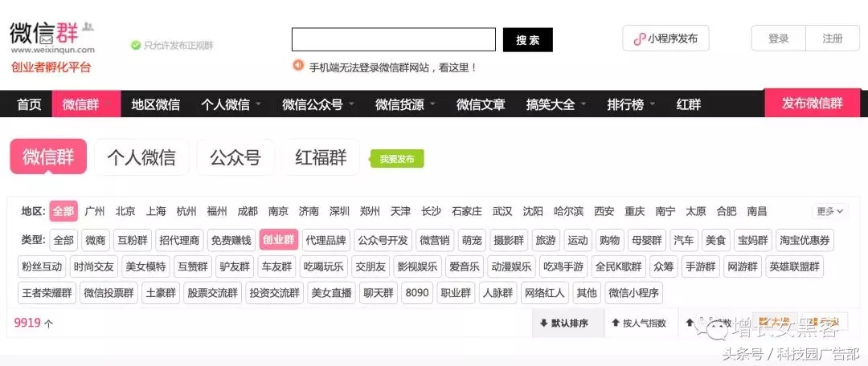Expand the 微信群 nav dropdown
Viewport: 868px width, 366px height.
pos(86,104)
